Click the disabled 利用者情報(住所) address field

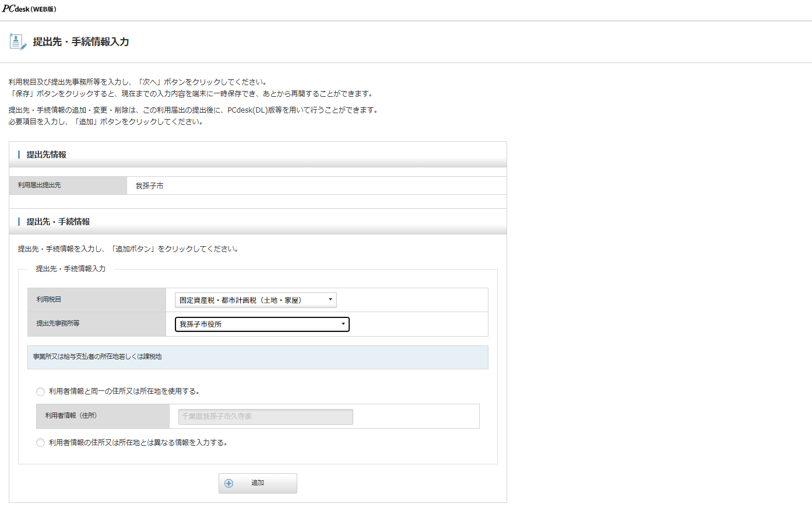pos(266,417)
